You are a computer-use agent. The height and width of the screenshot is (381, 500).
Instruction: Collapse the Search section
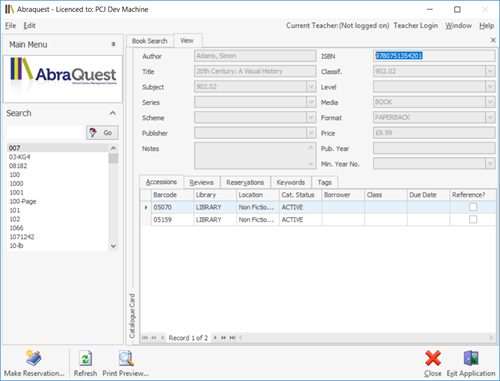pyautogui.click(x=113, y=113)
